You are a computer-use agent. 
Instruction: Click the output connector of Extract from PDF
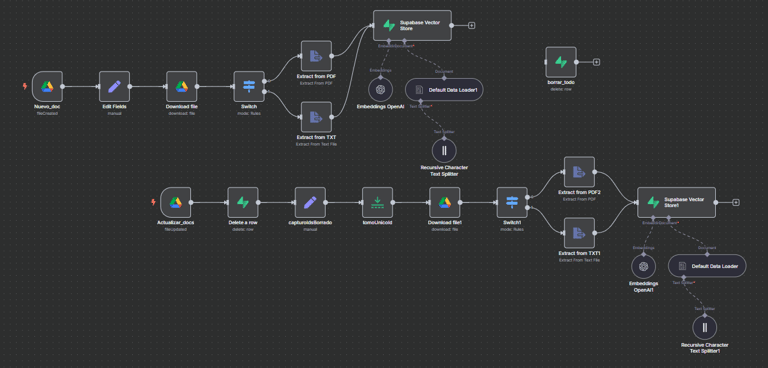(x=332, y=56)
